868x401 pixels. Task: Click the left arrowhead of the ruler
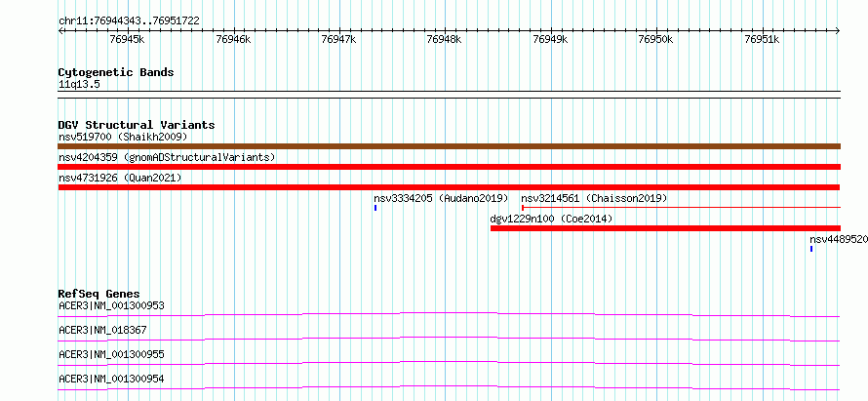(60, 31)
